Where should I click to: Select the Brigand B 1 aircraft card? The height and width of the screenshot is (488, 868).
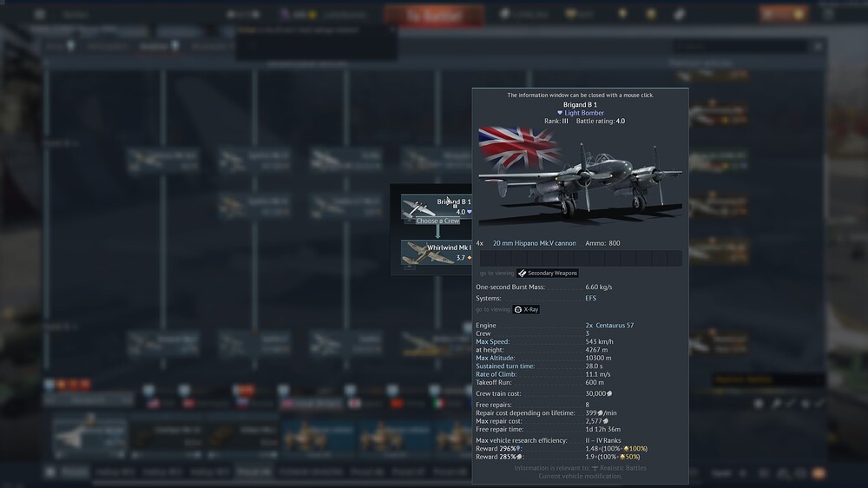pos(437,206)
